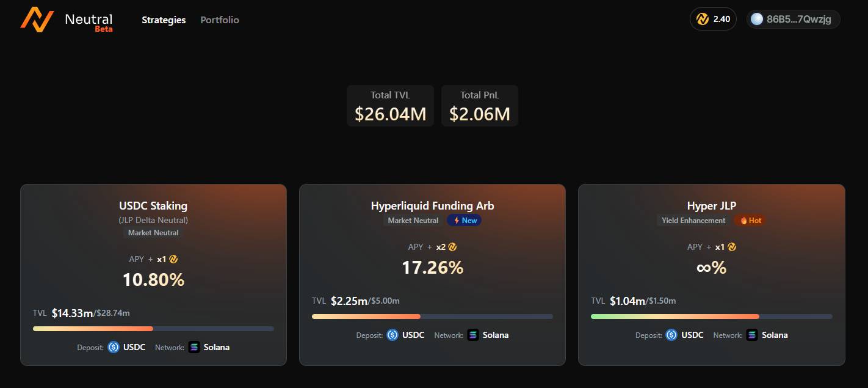This screenshot has width=868, height=388.
Task: Click USDC deposit icon on Hyper JLP card
Action: [671, 335]
